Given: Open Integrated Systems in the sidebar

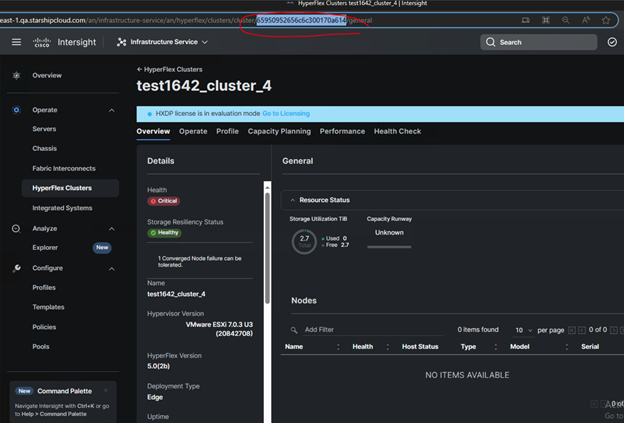Looking at the screenshot, I should 62,208.
